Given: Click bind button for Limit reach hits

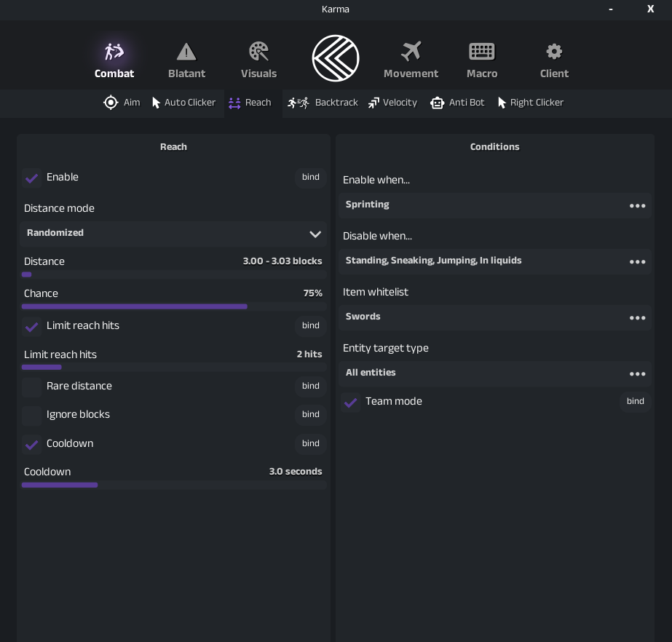Looking at the screenshot, I should pos(311,325).
